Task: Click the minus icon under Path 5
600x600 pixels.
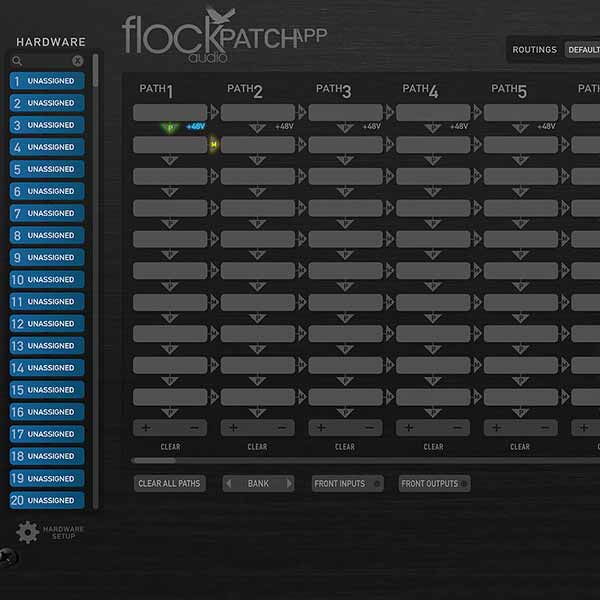Action: point(545,428)
